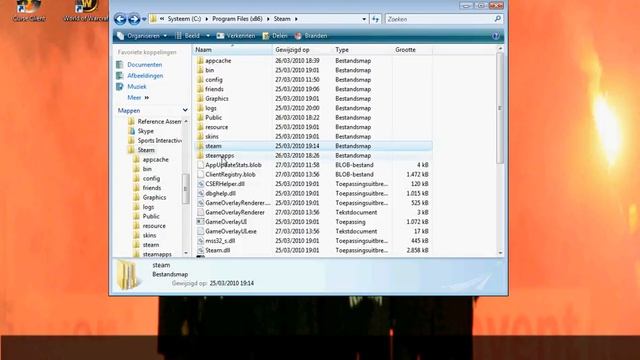
Task: Open recent pages dropdown beside forward arrow
Action: (x=144, y=19)
